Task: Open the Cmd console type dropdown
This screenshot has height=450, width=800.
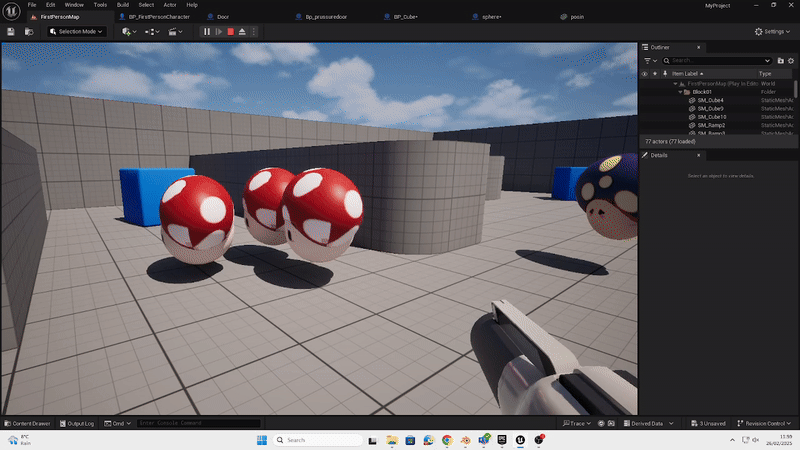Action: (x=118, y=423)
